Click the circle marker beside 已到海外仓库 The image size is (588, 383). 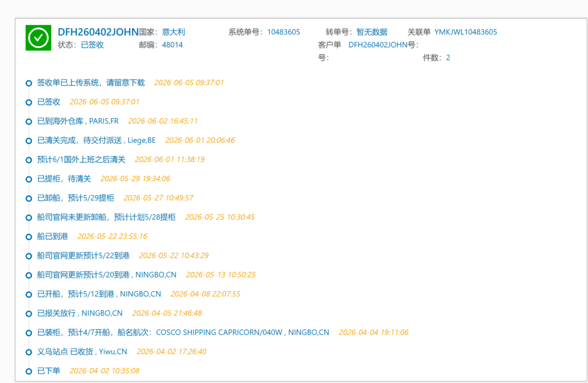click(x=29, y=122)
